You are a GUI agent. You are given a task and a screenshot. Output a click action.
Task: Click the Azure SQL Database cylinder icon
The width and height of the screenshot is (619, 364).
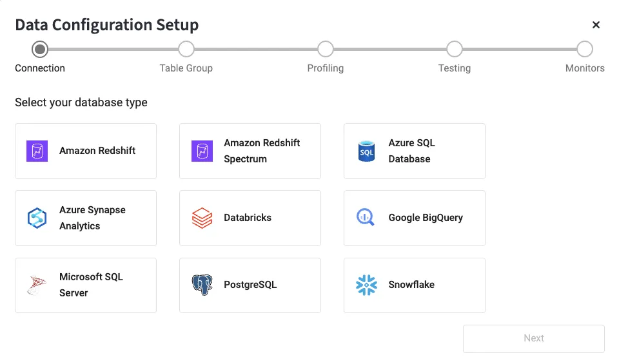point(366,151)
